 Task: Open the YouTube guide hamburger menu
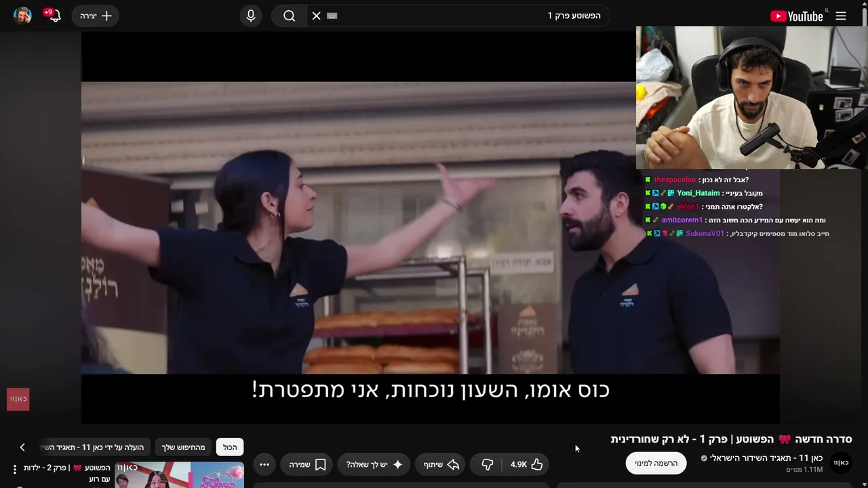[x=841, y=16]
